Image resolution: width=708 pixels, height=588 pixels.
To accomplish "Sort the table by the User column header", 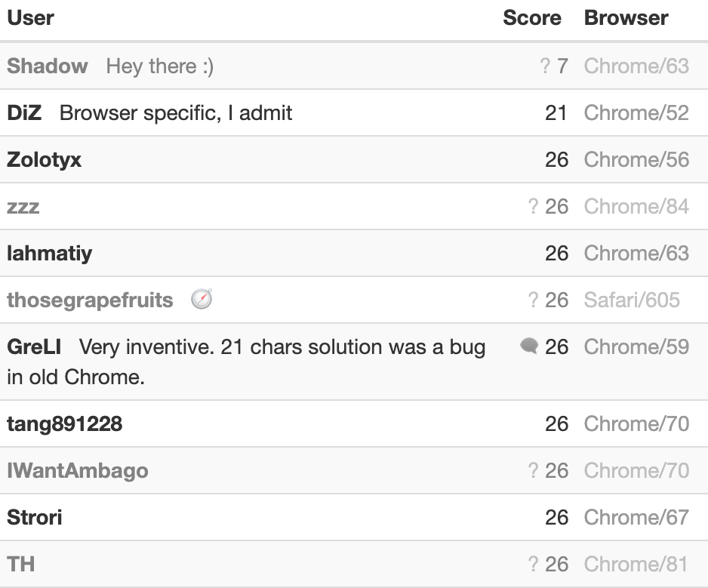I will [31, 18].
